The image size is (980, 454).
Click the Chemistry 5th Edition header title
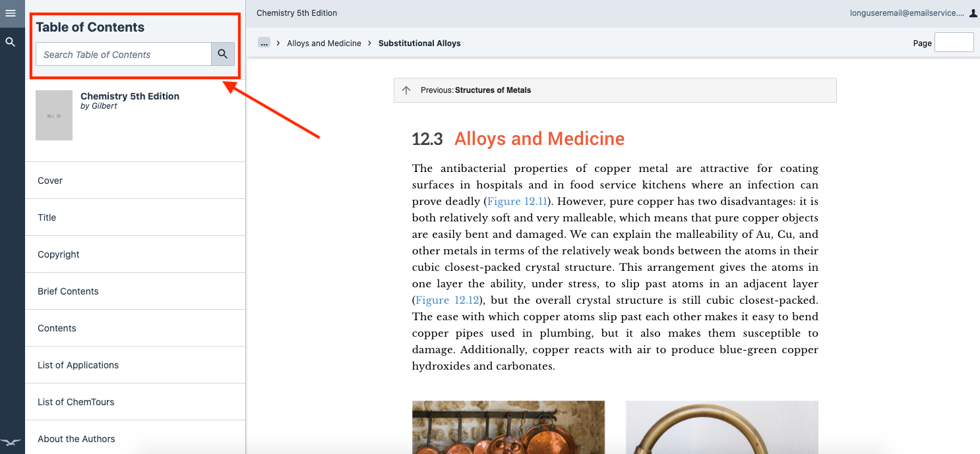coord(297,13)
